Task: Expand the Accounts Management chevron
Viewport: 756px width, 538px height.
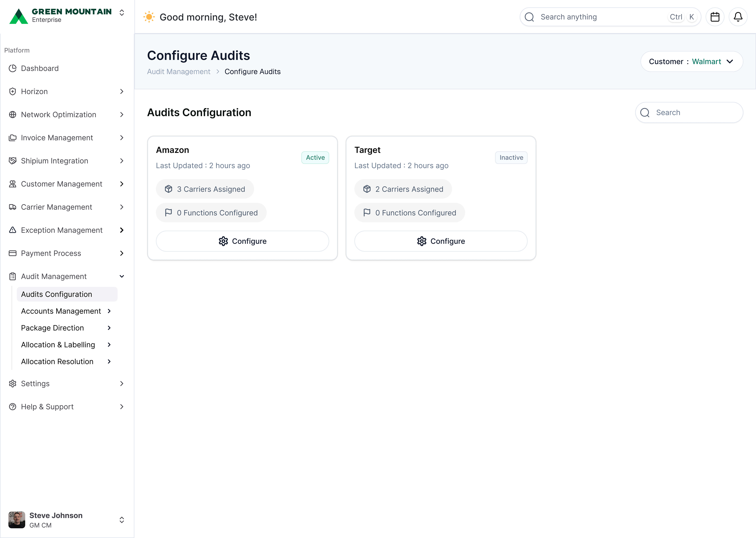Action: pos(109,311)
